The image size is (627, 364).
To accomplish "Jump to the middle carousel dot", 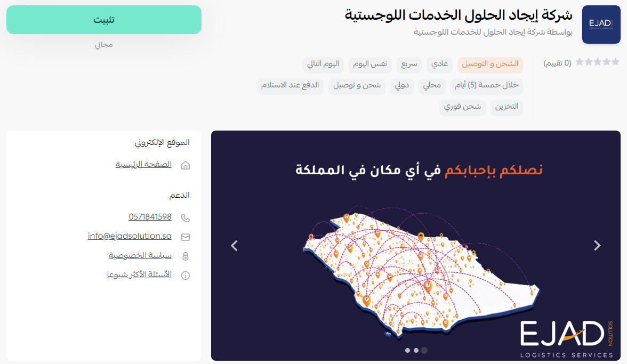I will point(416,351).
